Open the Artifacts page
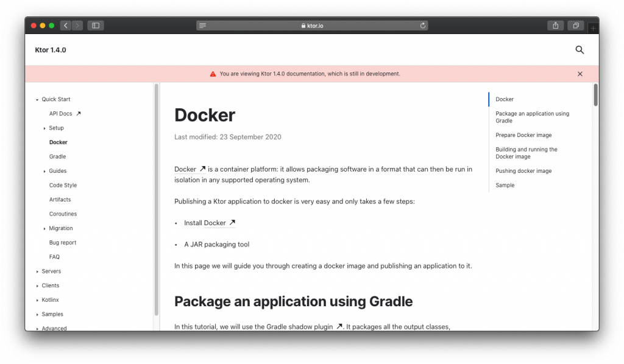Image resolution: width=624 pixels, height=364 pixels. tap(60, 200)
